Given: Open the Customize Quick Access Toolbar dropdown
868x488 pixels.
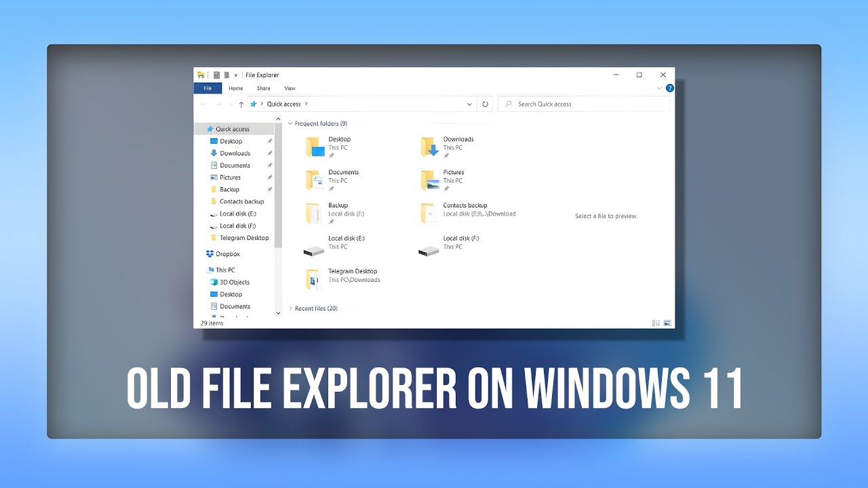Looking at the screenshot, I should click(x=236, y=75).
